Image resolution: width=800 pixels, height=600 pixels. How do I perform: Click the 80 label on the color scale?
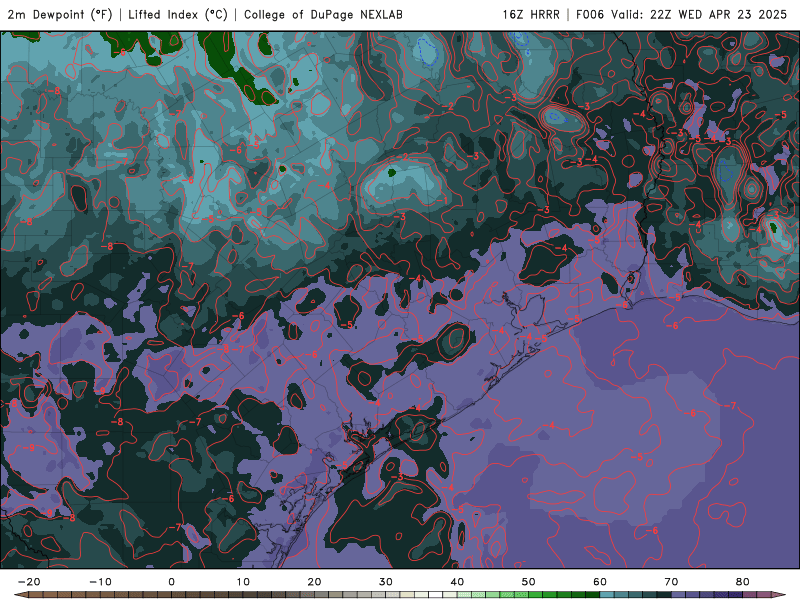(743, 582)
